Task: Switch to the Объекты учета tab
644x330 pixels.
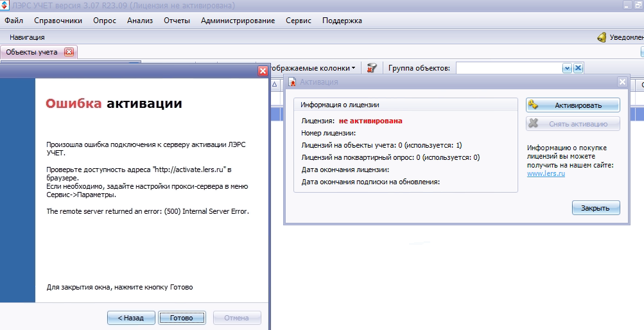Action: [x=31, y=52]
